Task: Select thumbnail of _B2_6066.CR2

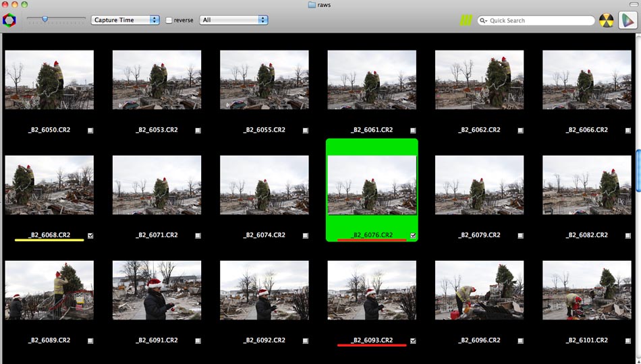Action: [x=587, y=80]
